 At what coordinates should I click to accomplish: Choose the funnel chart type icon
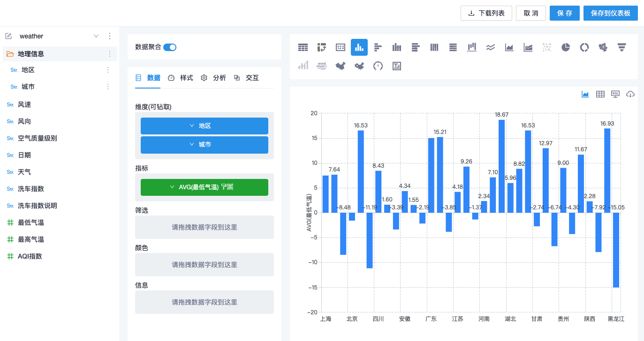click(x=622, y=47)
